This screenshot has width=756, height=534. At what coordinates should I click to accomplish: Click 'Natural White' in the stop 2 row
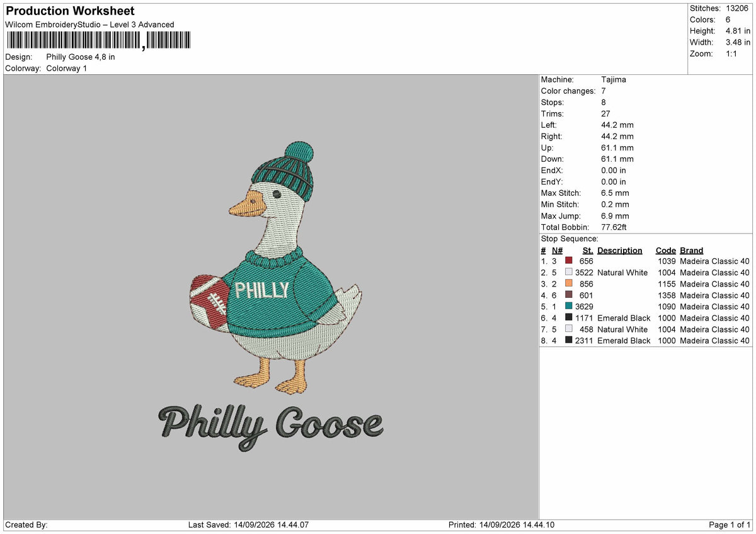[x=622, y=273]
